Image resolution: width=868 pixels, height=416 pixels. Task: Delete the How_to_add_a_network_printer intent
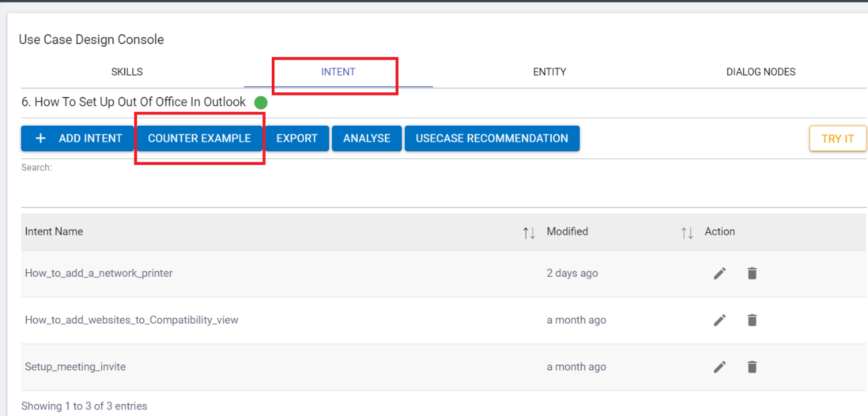click(x=752, y=273)
